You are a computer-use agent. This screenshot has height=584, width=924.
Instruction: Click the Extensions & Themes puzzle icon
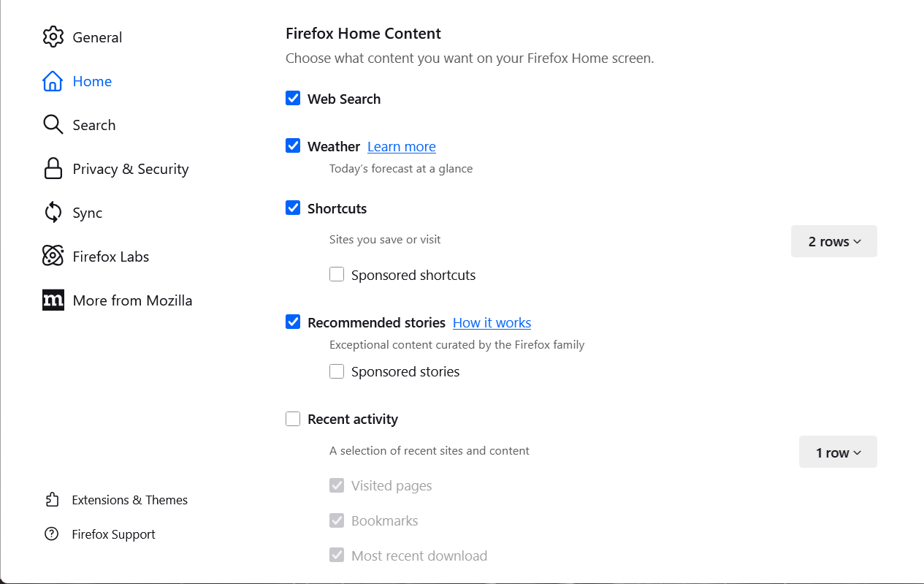coord(52,499)
